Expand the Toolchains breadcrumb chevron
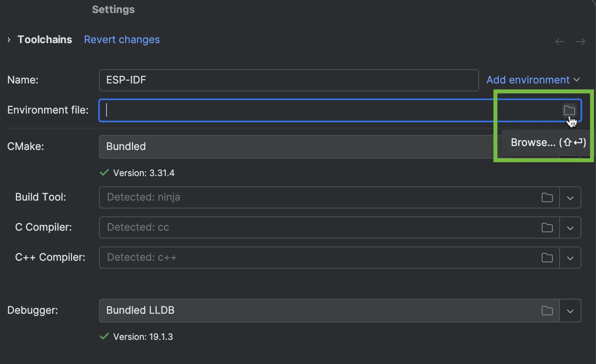This screenshot has width=596, height=364. 9,40
